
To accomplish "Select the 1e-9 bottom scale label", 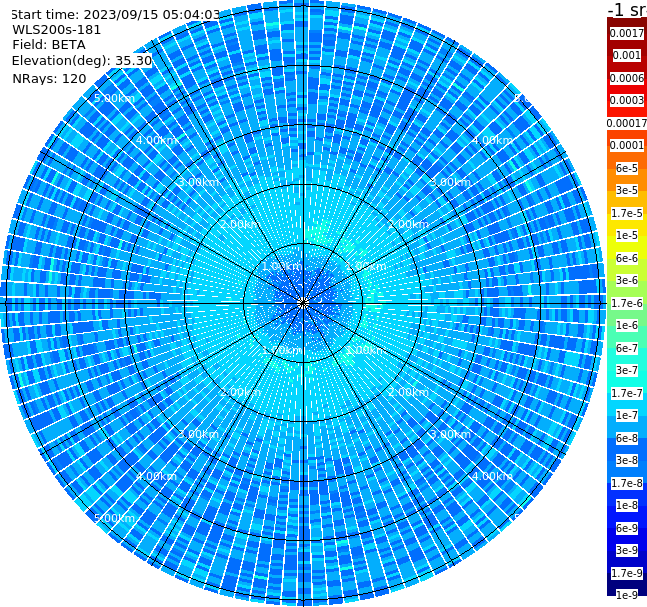I will [627, 595].
